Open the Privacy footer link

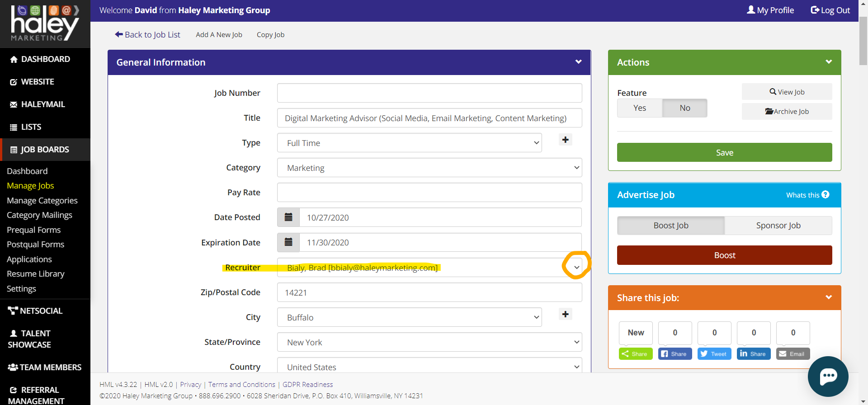[x=190, y=385]
